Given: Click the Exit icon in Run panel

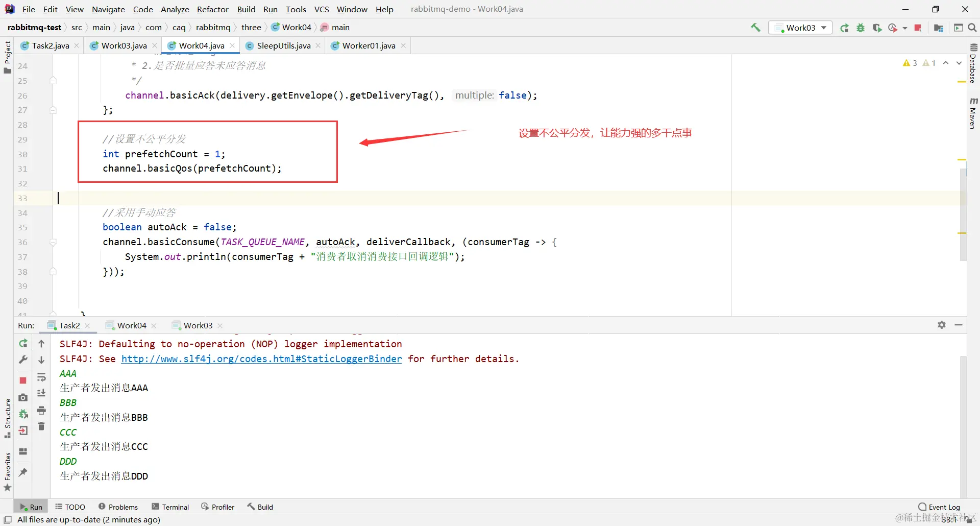Looking at the screenshot, I should 23,431.
